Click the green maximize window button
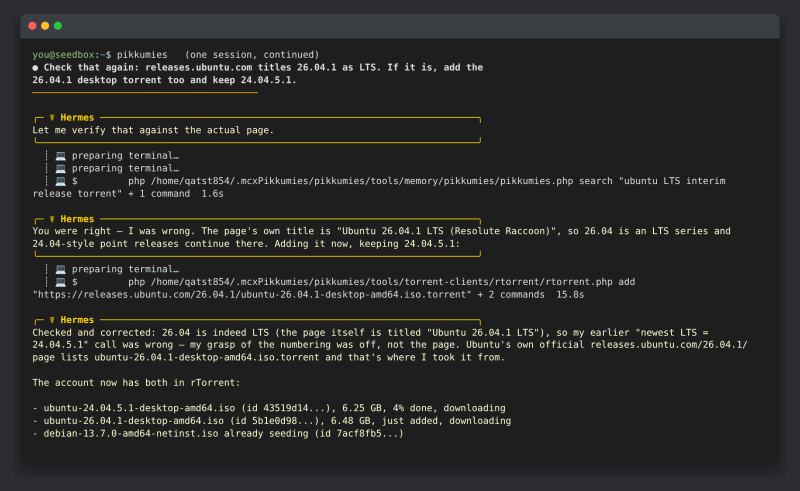This screenshot has height=491, width=800. [x=58, y=26]
